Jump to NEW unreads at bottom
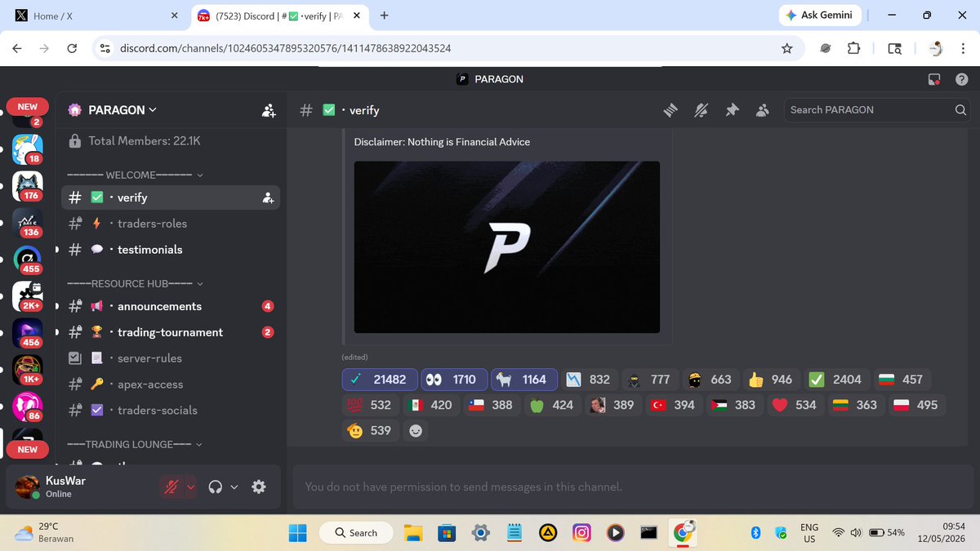The width and height of the screenshot is (980, 551). [x=28, y=450]
